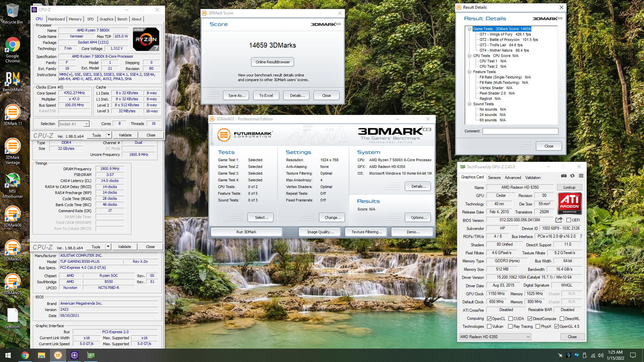The height and width of the screenshot is (362, 644).
Task: Open the Advanced tab in GPU-Z
Action: (513, 178)
